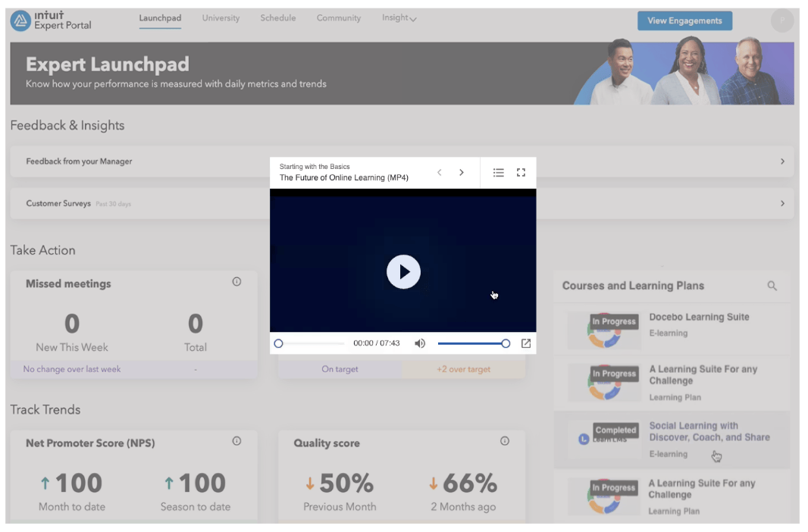Mute the video player volume

[420, 343]
